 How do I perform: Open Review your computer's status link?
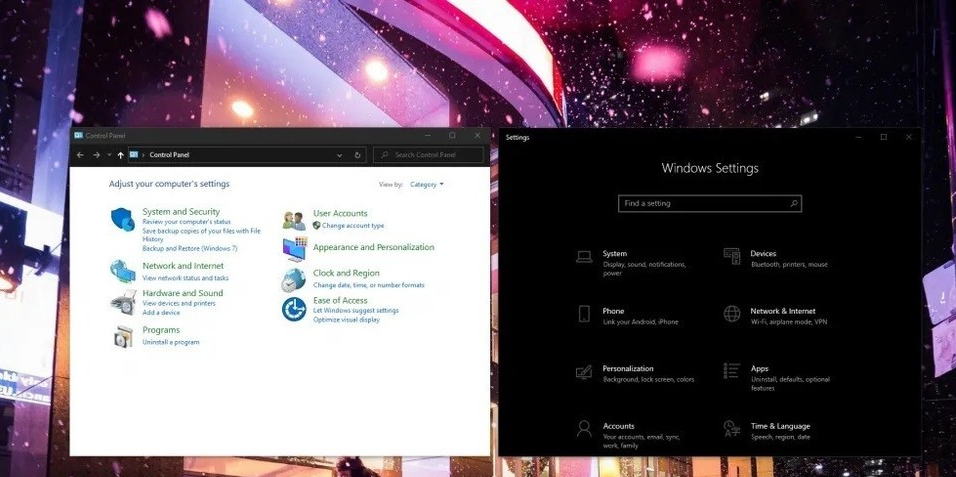(187, 222)
